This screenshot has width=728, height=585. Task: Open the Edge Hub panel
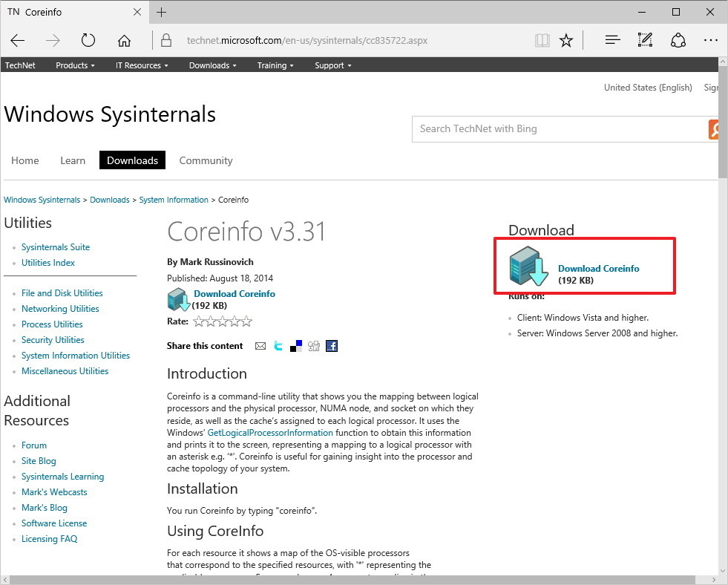[x=612, y=40]
